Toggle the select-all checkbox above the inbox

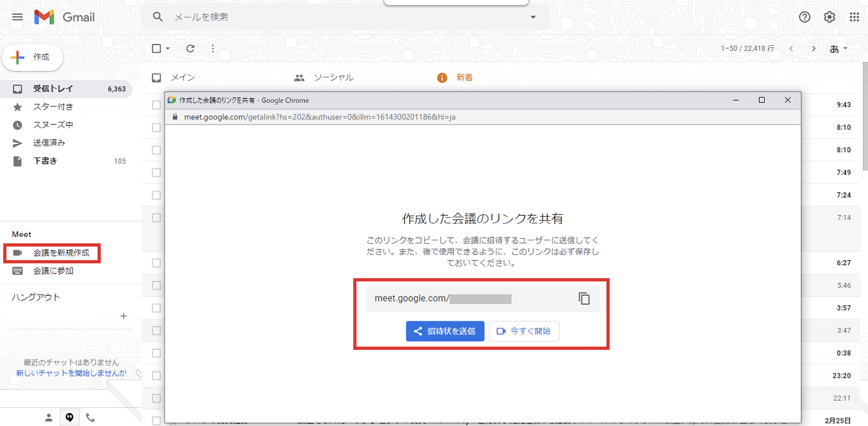coord(156,48)
